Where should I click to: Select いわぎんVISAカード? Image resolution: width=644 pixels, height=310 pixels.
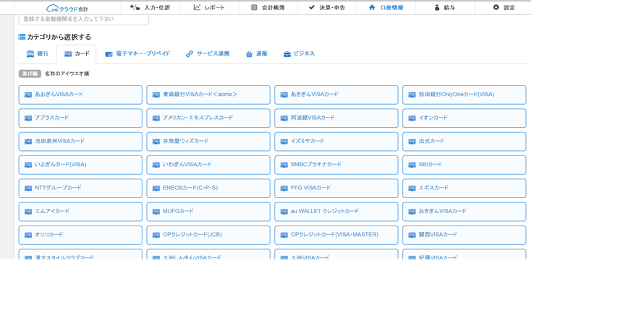click(x=208, y=165)
